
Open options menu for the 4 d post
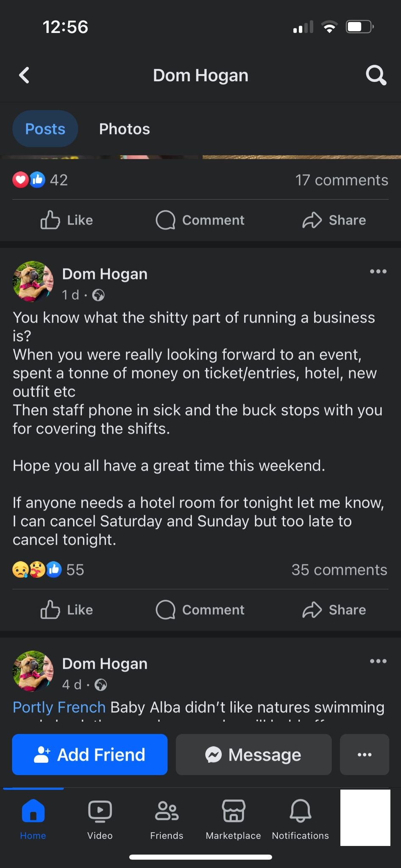click(378, 661)
